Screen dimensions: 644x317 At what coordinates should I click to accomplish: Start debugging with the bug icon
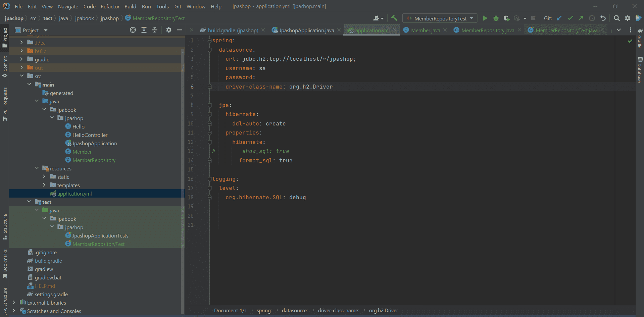tap(496, 18)
